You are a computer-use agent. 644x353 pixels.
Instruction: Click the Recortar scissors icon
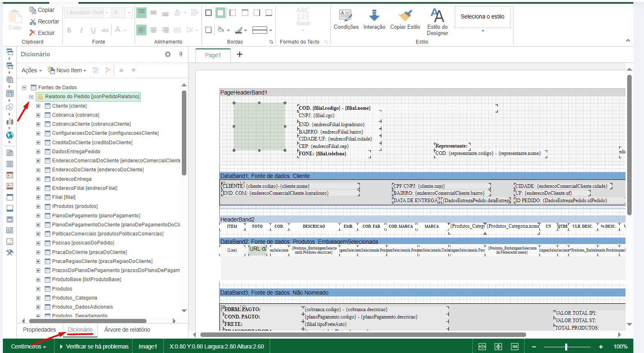[33, 21]
